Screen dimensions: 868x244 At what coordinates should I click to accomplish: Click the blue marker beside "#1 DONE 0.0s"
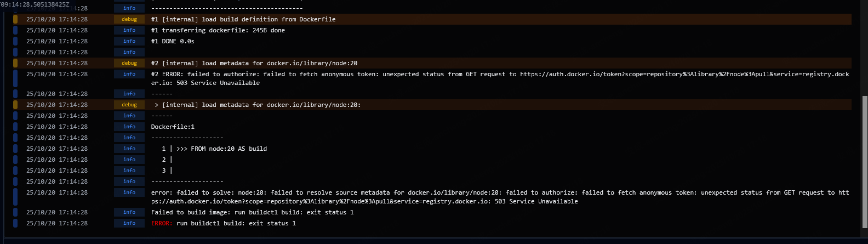tap(15, 41)
